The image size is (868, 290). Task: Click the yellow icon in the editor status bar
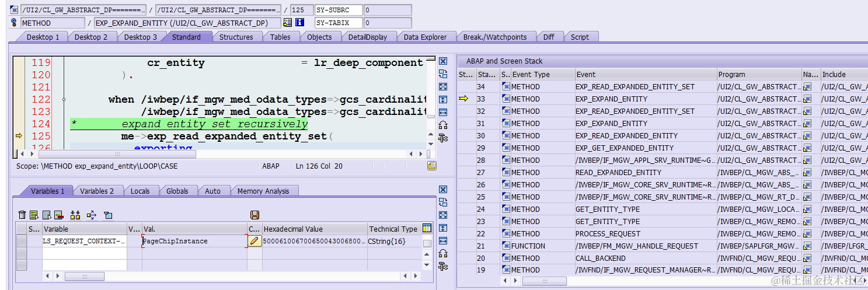click(432, 166)
